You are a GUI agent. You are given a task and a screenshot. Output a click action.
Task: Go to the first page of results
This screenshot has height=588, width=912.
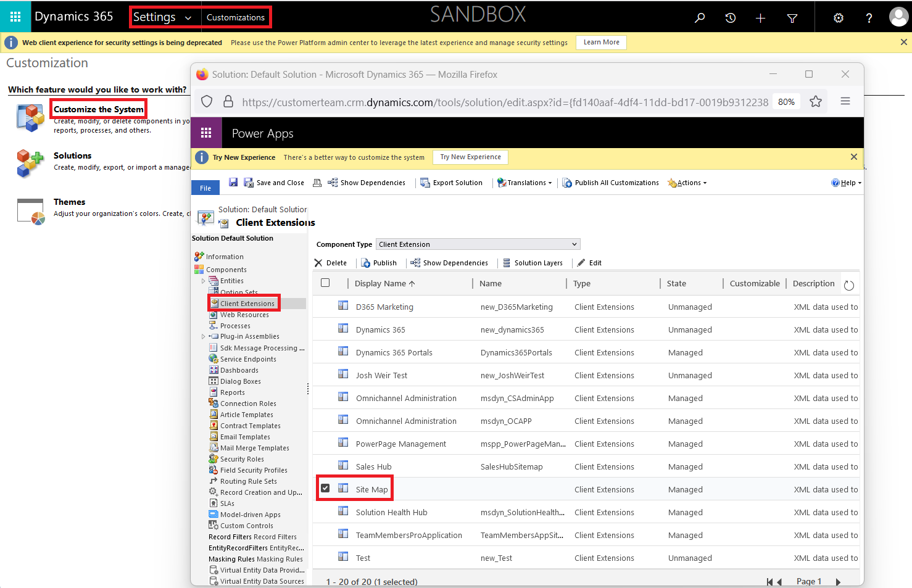click(769, 582)
